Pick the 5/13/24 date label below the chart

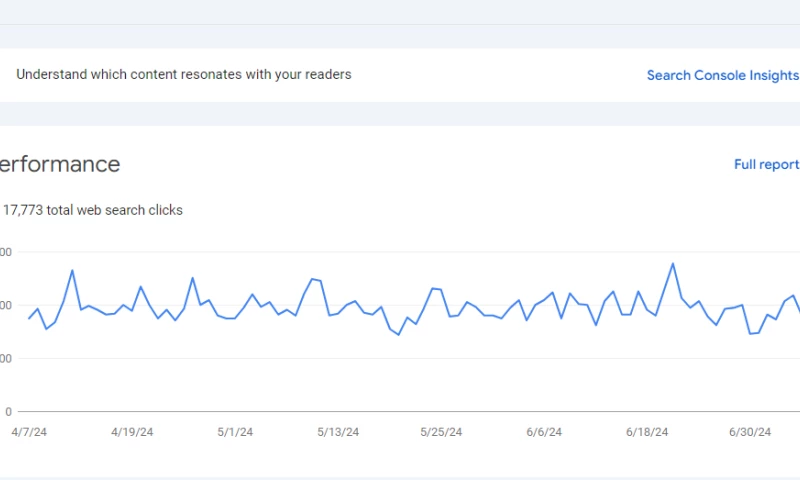coord(338,432)
